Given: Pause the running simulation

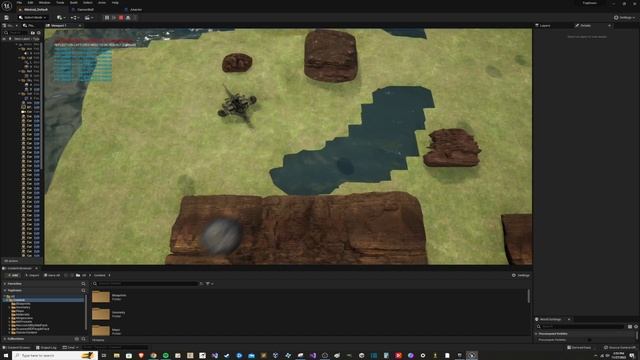Looking at the screenshot, I should coord(107,18).
